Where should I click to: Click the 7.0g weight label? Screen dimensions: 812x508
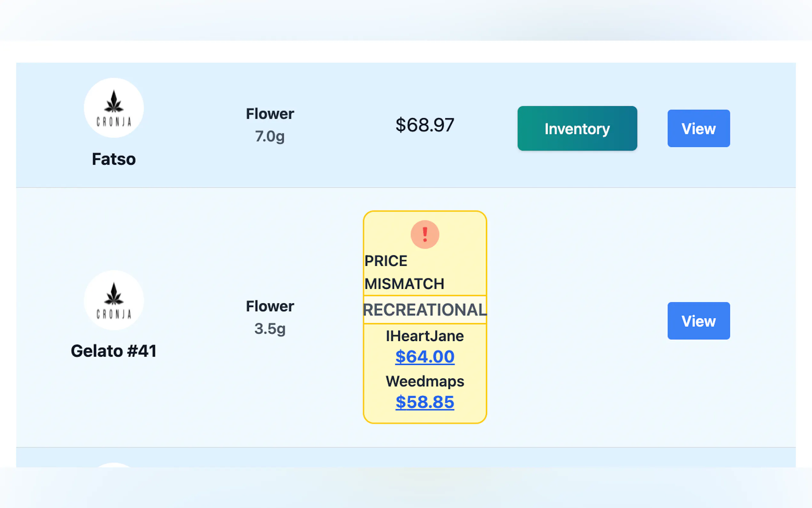[x=270, y=136]
